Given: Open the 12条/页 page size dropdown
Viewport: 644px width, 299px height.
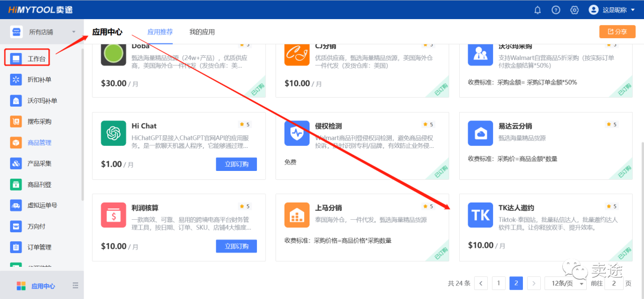Looking at the screenshot, I should [565, 283].
